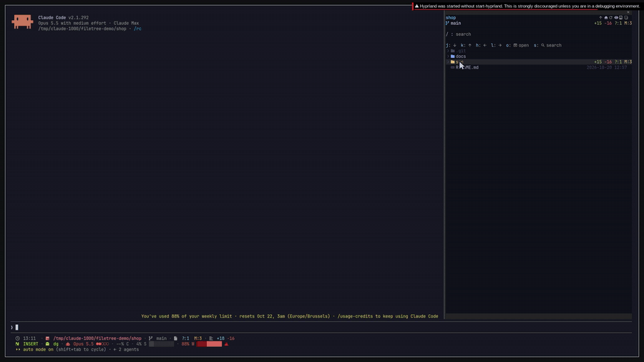Open the README.md file
This screenshot has height=362, width=644.
point(467,67)
